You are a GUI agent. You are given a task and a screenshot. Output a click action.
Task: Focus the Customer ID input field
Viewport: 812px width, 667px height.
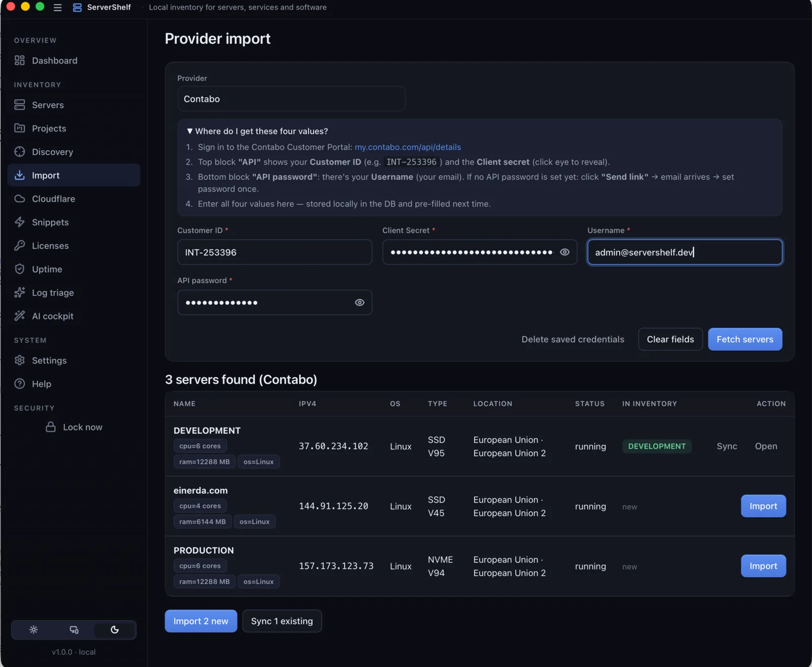275,252
